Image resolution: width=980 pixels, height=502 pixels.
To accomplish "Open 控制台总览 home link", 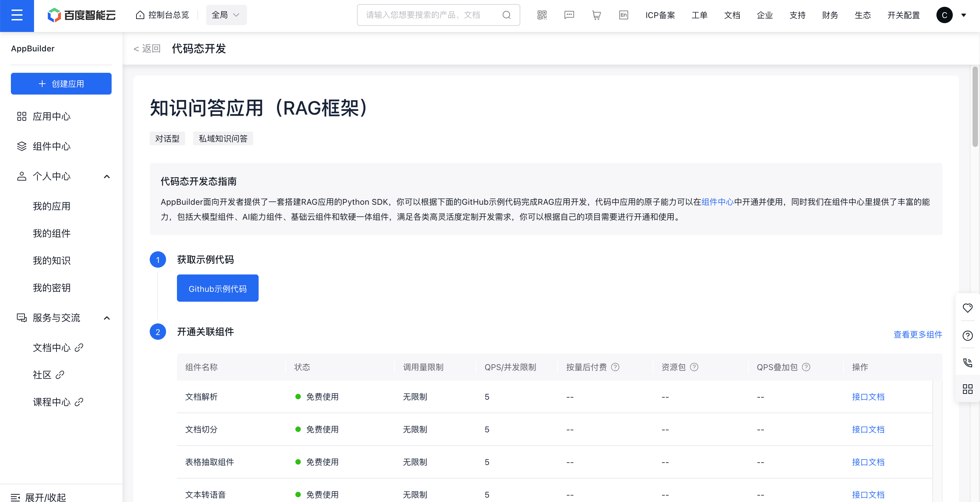I will (x=162, y=15).
